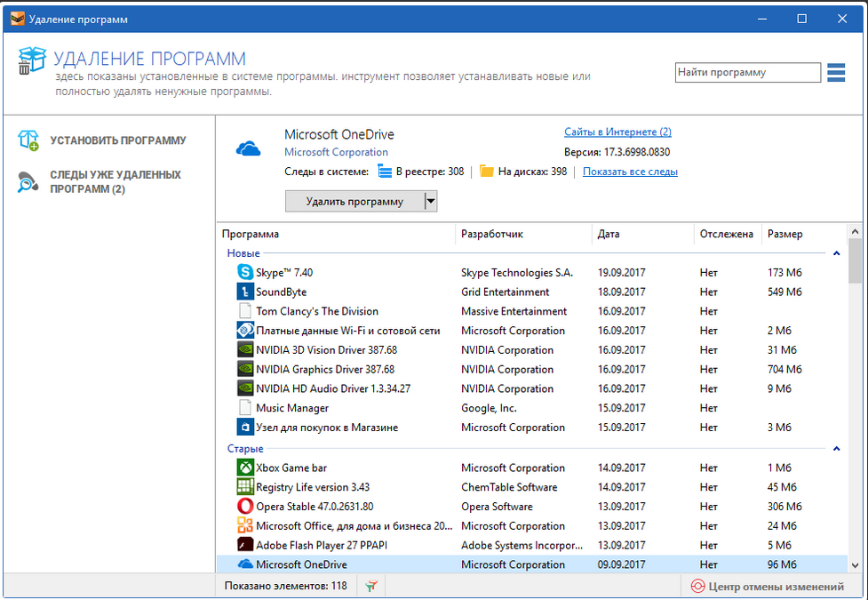This screenshot has height=600, width=868.
Task: Click NVIDIA Graphics Driver icon
Action: click(x=244, y=369)
